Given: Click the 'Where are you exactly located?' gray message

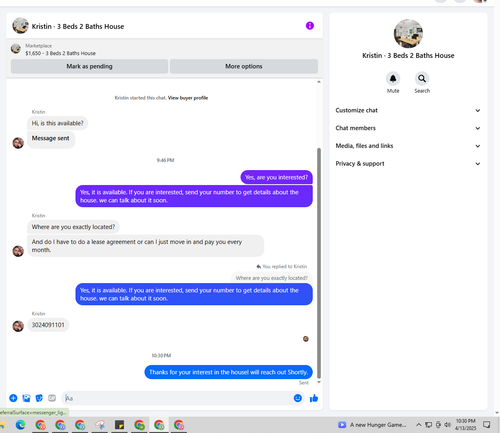Looking at the screenshot, I should coord(73,227).
